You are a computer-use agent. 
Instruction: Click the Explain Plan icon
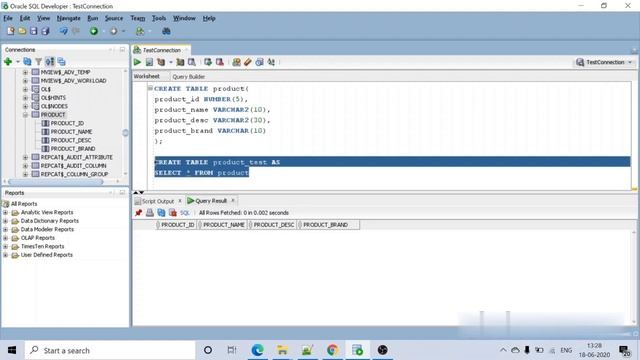pyautogui.click(x=161, y=62)
